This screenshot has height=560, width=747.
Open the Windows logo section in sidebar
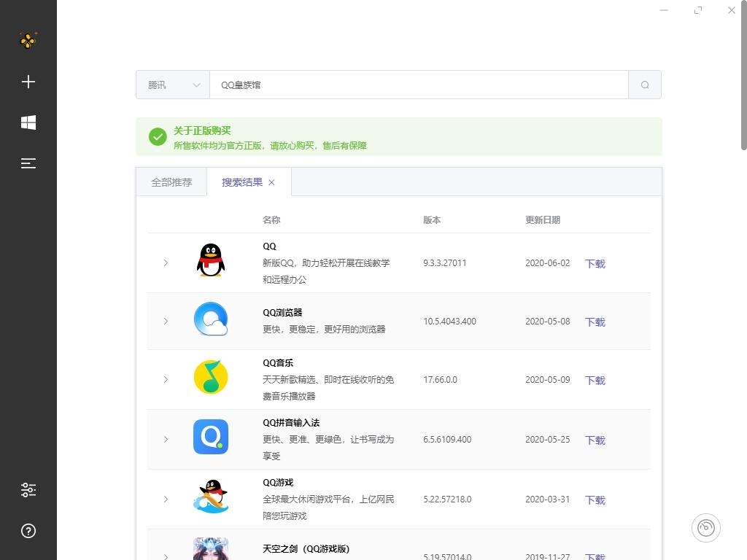point(28,122)
